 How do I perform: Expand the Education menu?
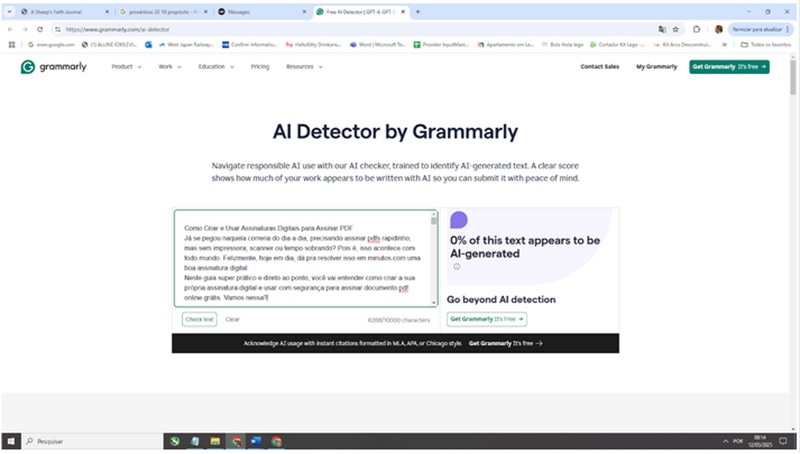tap(216, 67)
